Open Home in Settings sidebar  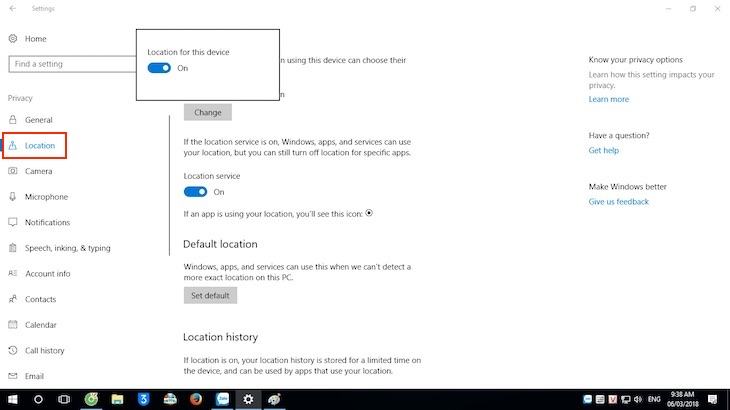pos(35,39)
